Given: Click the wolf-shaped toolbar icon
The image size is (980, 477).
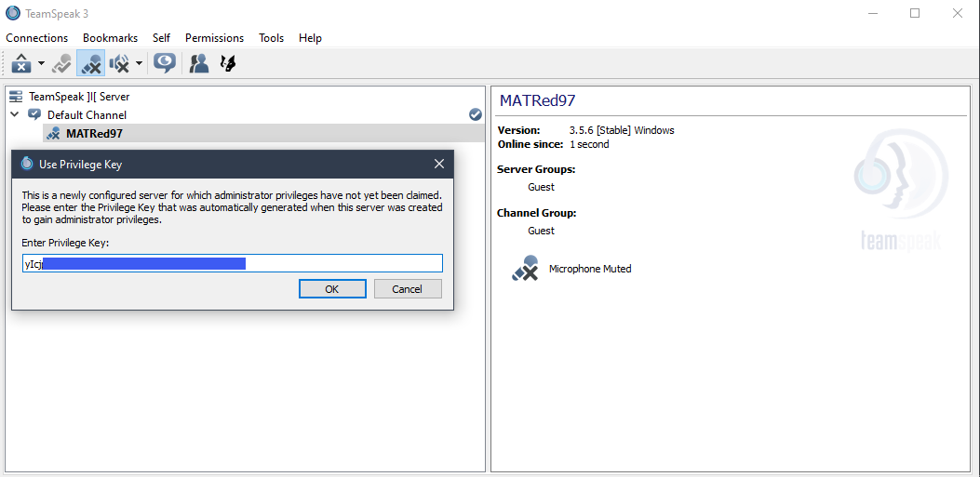Looking at the screenshot, I should pyautogui.click(x=228, y=63).
